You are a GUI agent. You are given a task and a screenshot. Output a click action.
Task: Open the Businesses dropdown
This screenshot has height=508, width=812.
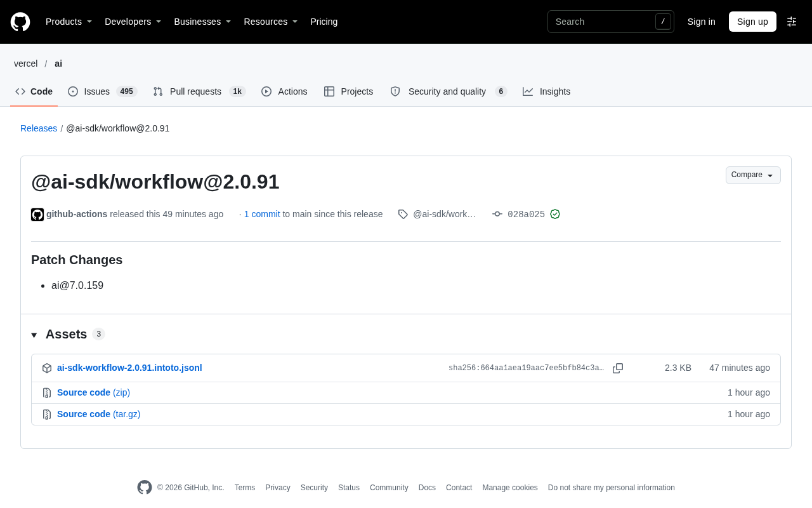203,22
